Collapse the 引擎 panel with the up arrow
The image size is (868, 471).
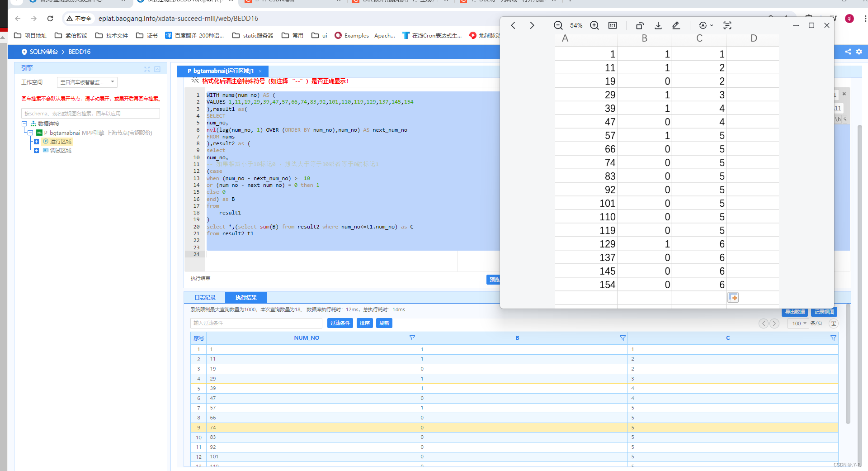[157, 69]
